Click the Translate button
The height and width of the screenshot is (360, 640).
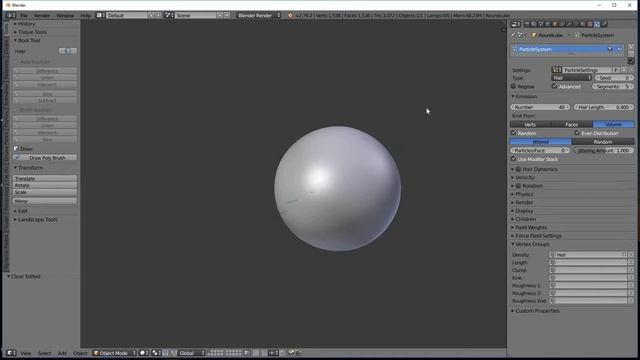(45, 178)
